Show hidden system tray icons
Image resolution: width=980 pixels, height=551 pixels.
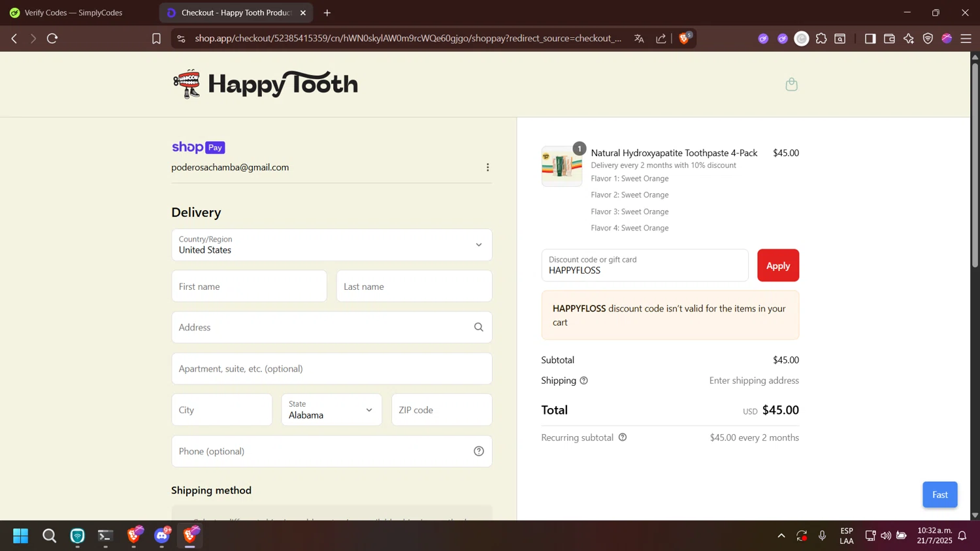point(781,536)
